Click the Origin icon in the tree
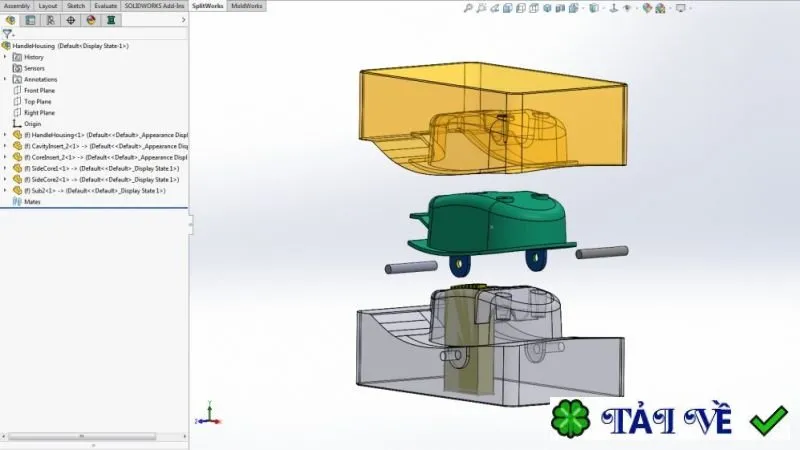 click(17, 124)
